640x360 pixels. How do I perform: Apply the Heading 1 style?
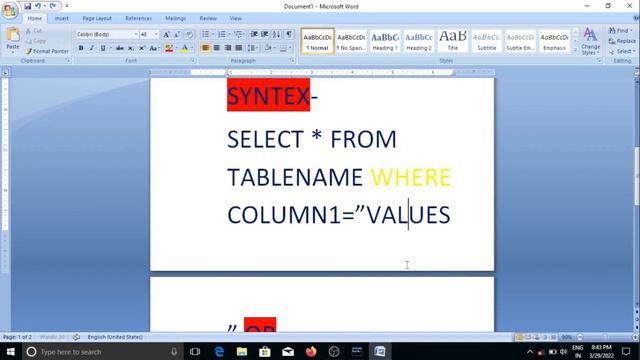point(385,41)
